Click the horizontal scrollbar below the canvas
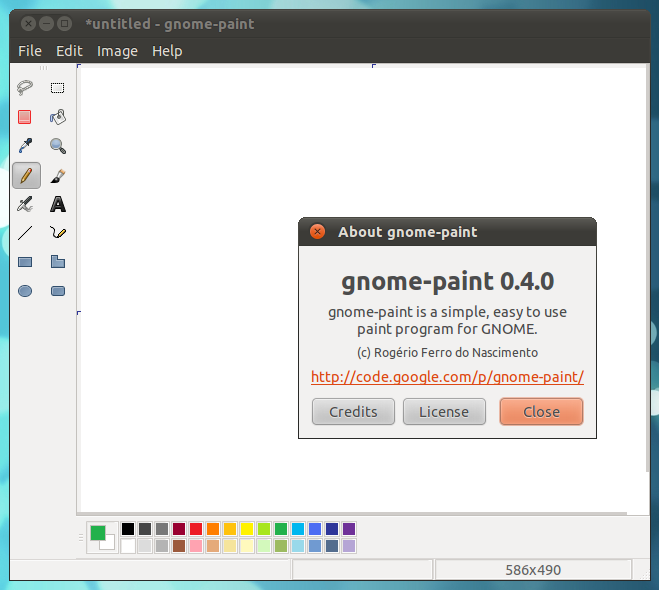659x590 pixels. 352,514
